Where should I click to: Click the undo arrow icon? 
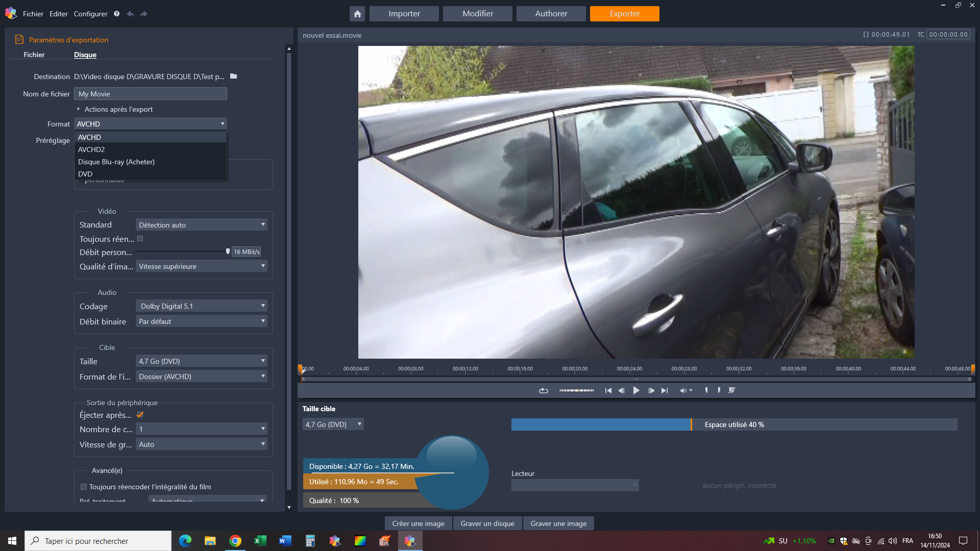(x=131, y=14)
